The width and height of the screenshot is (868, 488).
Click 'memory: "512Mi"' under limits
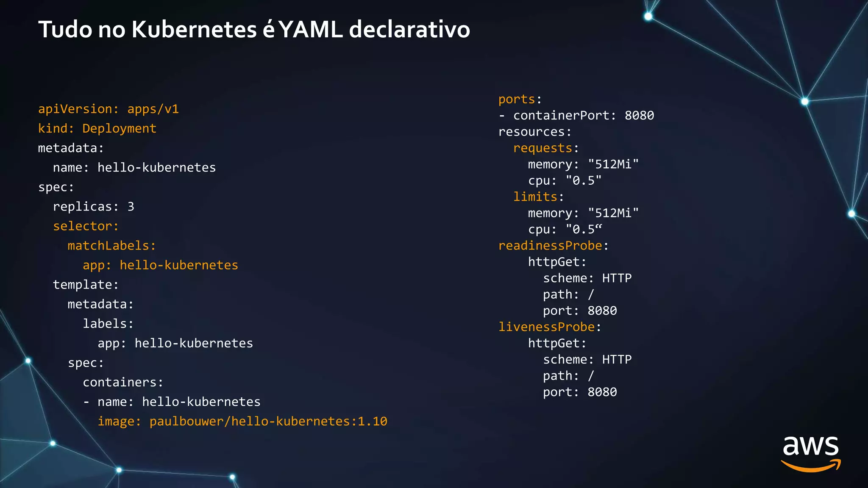pos(583,213)
